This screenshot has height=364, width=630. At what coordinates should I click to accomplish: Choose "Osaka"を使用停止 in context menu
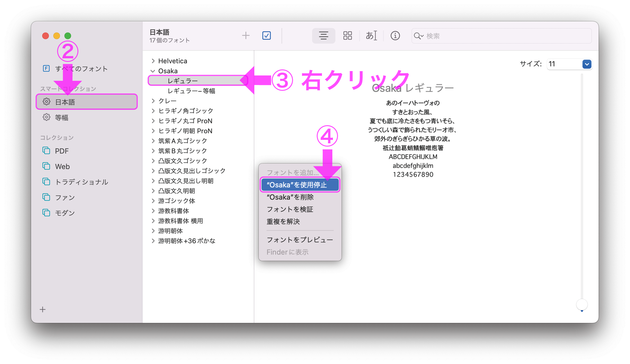pos(300,185)
